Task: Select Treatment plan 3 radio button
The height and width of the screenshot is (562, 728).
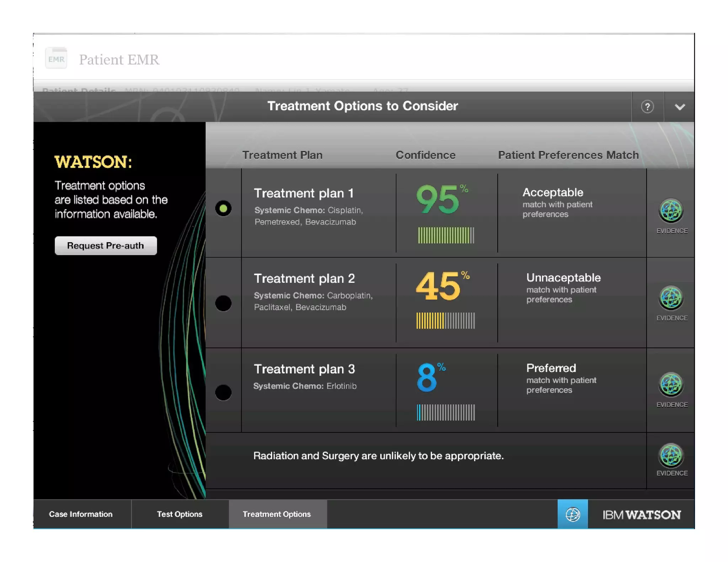Action: pyautogui.click(x=223, y=392)
